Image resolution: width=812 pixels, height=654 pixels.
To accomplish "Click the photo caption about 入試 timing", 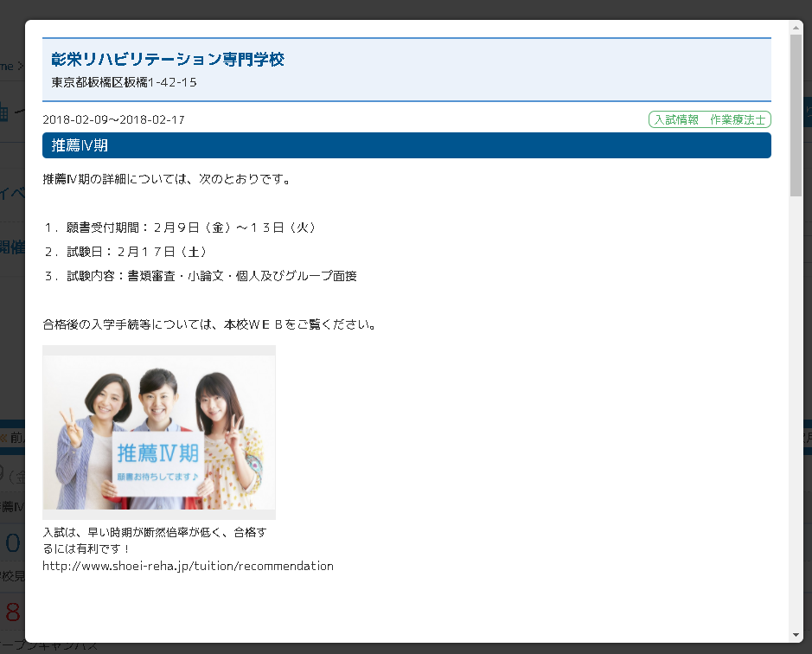I will pos(156,541).
